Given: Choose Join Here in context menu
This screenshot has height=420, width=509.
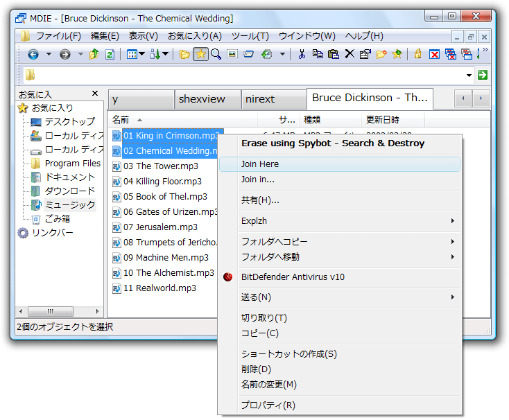Looking at the screenshot, I should tap(340, 164).
